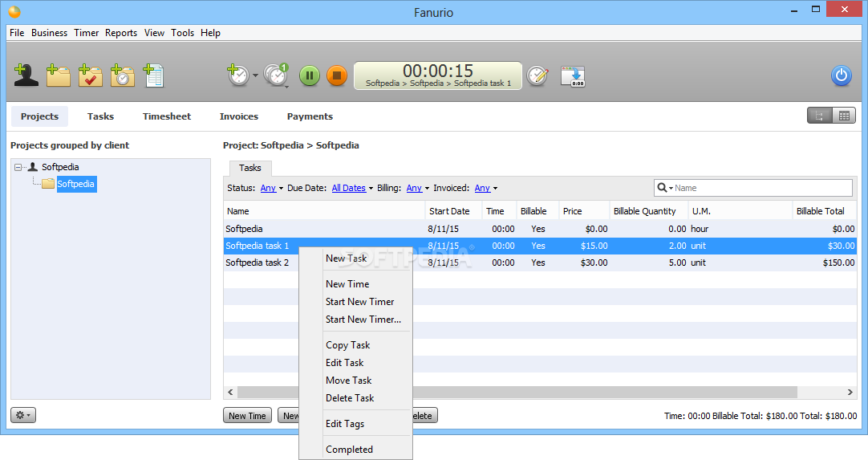Select the Softpedia project folder in tree

76,184
